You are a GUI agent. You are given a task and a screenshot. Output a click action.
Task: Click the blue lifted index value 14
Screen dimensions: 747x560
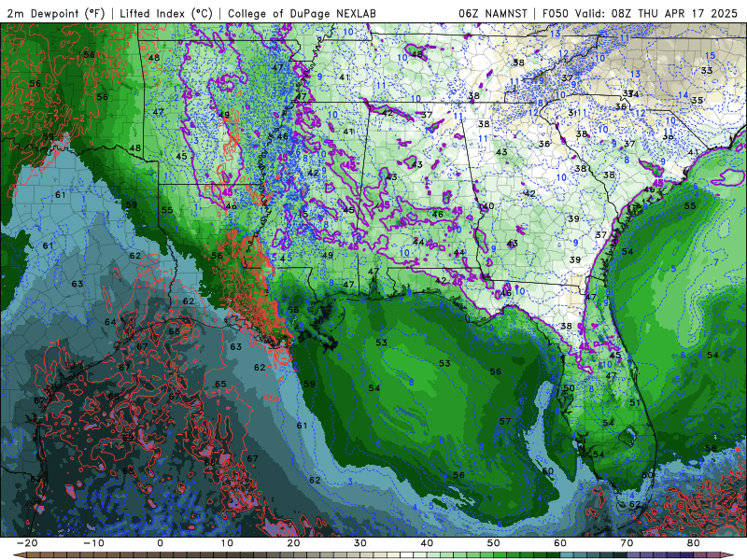point(684,95)
